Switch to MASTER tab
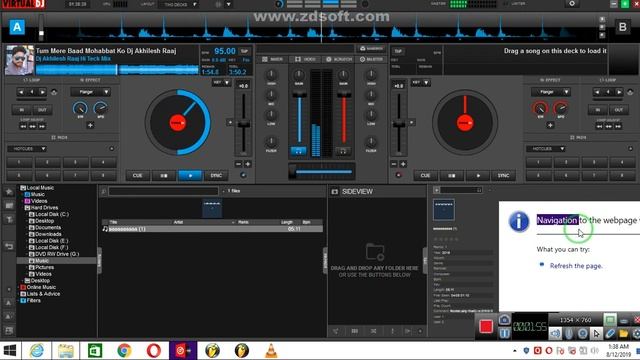Screen dimensions: 640x360 (x=371, y=60)
